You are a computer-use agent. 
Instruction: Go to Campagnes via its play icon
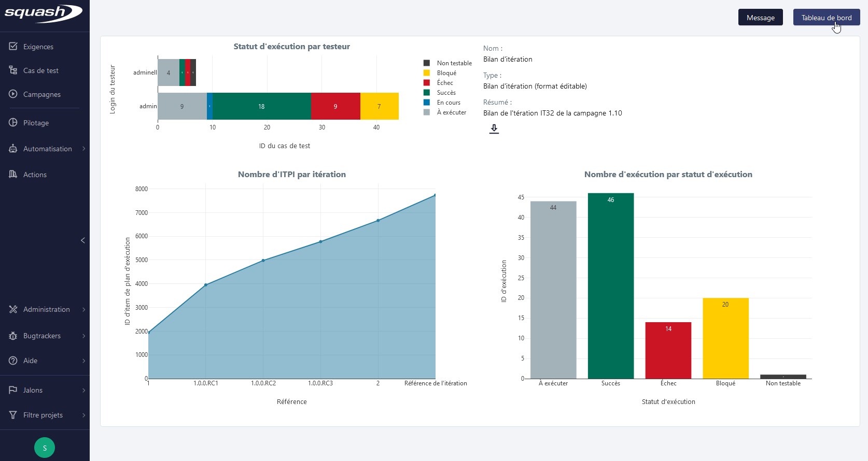coord(13,94)
